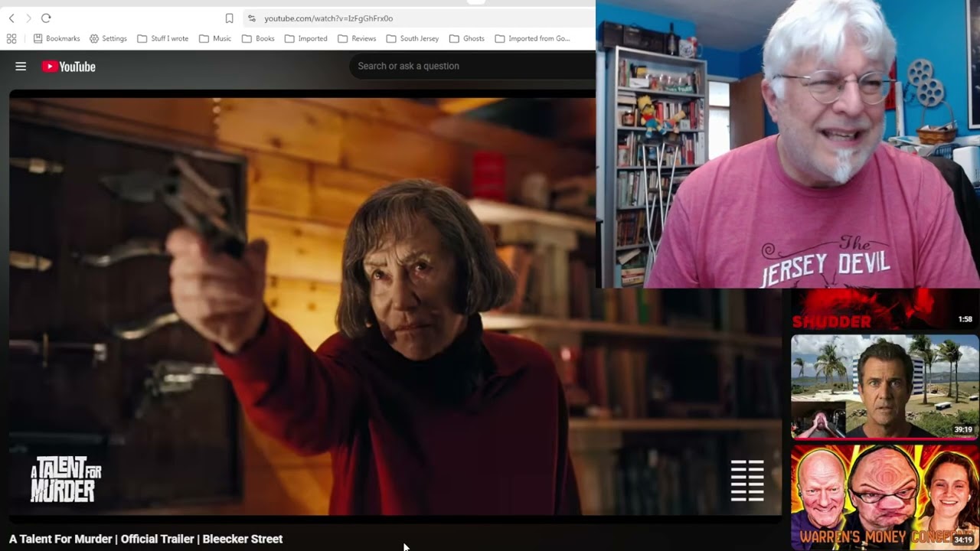Bookmark this page with the bookmark icon

point(229,18)
